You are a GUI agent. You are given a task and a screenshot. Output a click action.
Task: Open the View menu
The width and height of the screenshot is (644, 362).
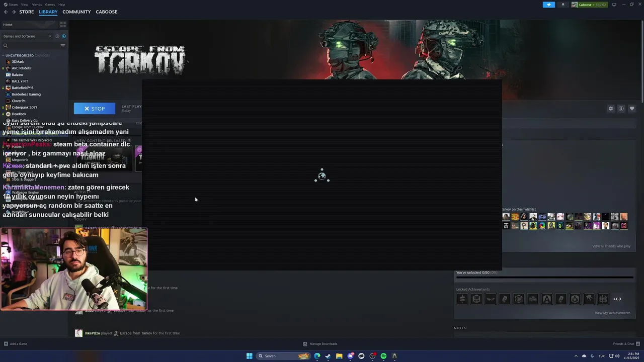(24, 5)
